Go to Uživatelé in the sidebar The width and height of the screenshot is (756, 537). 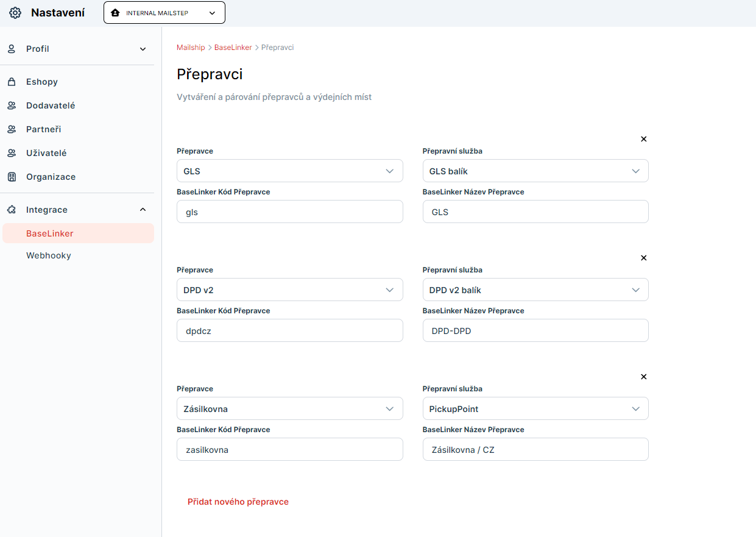46,153
